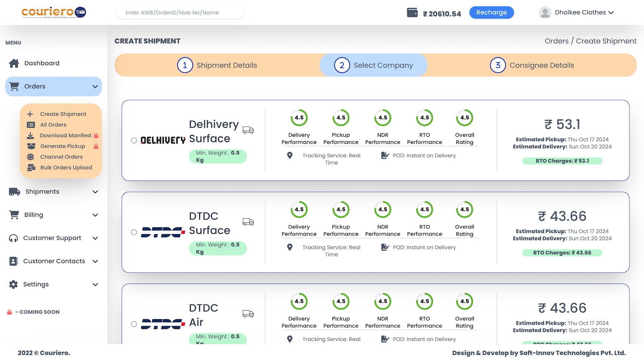Click the Delhivery Surface truck icon

[248, 130]
